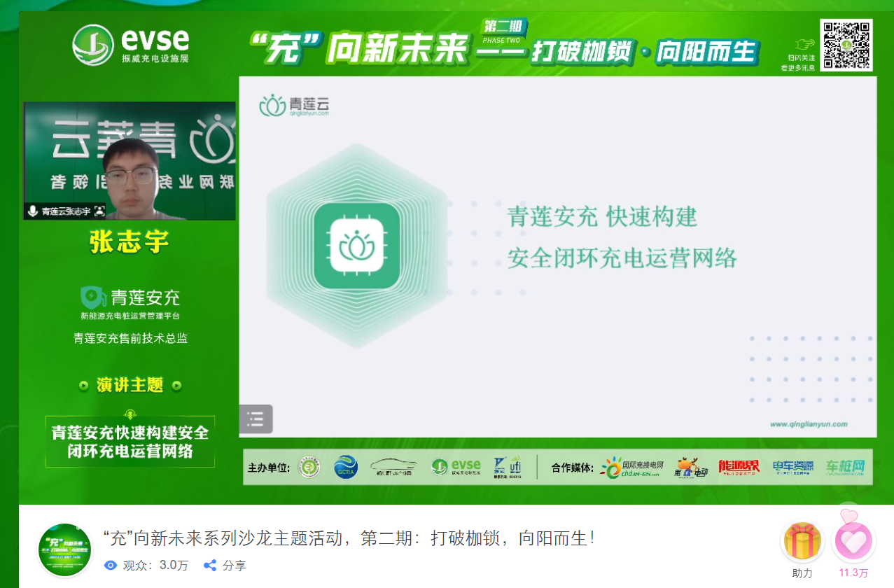Click the 合作媒体 label
This screenshot has width=894, height=588.
point(572,468)
